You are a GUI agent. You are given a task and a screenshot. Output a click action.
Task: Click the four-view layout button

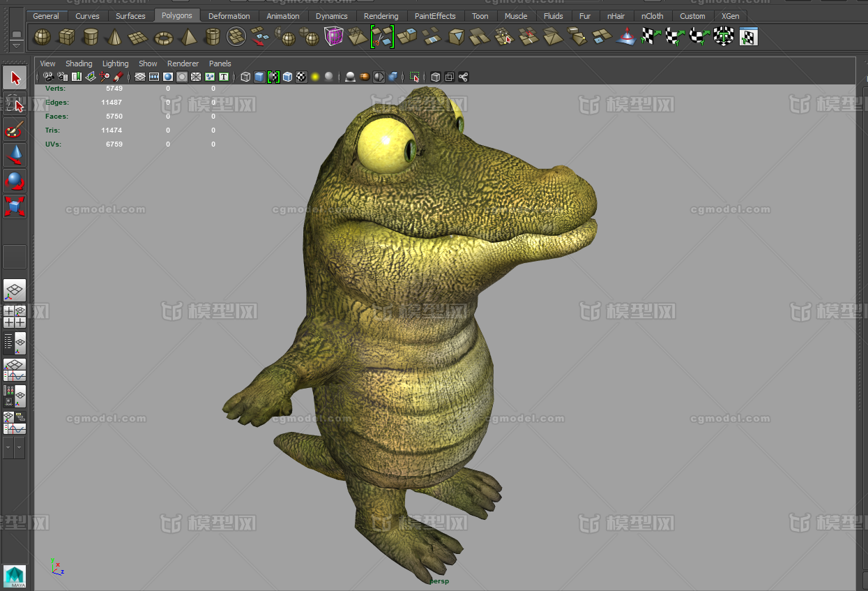[x=15, y=317]
